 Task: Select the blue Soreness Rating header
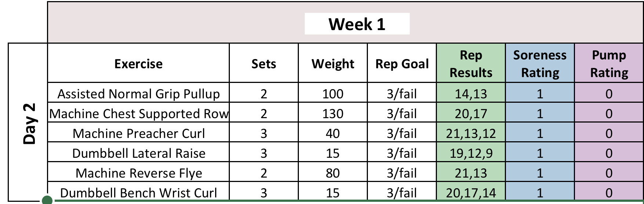(x=540, y=64)
